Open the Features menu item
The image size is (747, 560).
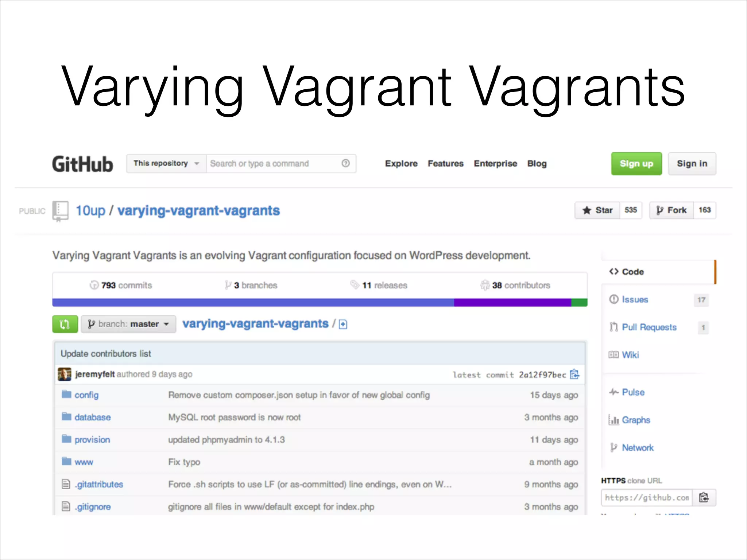pyautogui.click(x=446, y=164)
